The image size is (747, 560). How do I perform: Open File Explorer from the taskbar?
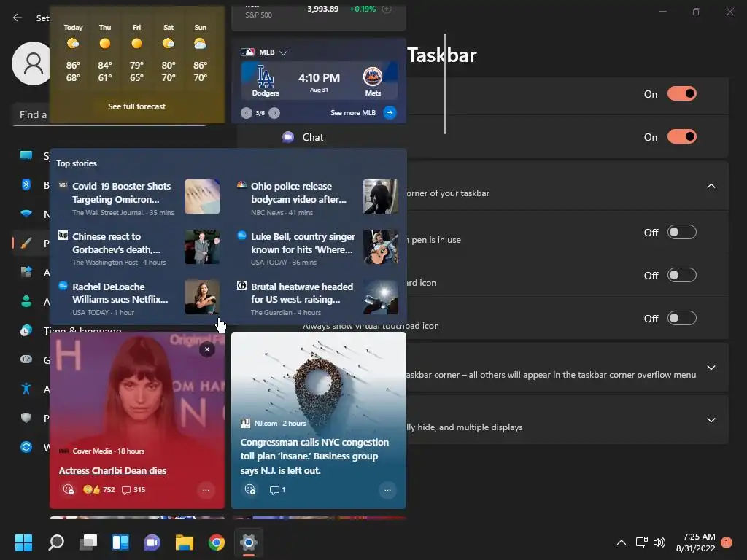point(185,542)
